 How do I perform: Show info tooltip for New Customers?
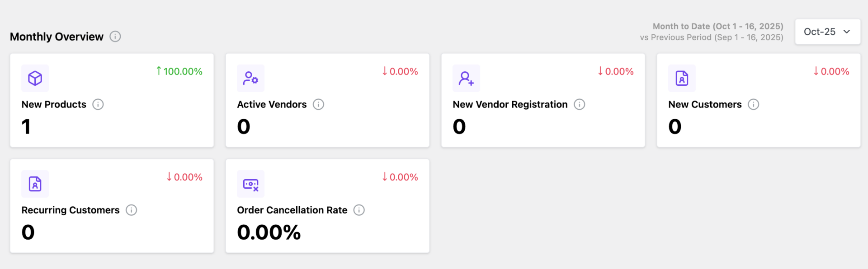pos(754,104)
